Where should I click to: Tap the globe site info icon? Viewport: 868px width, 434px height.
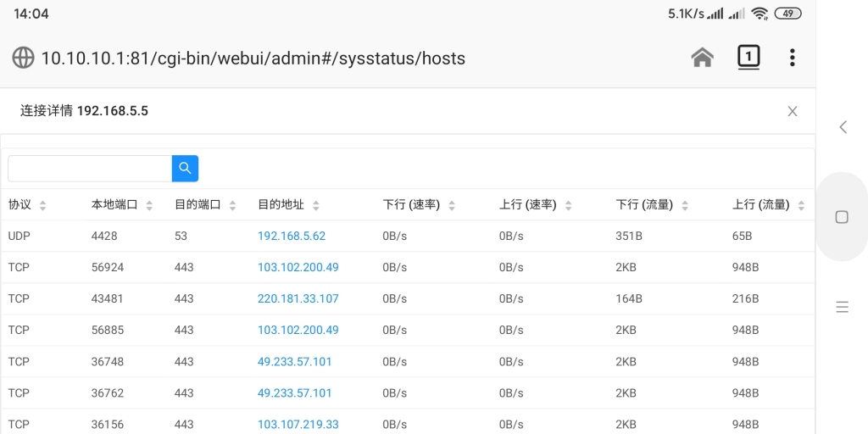(23, 58)
